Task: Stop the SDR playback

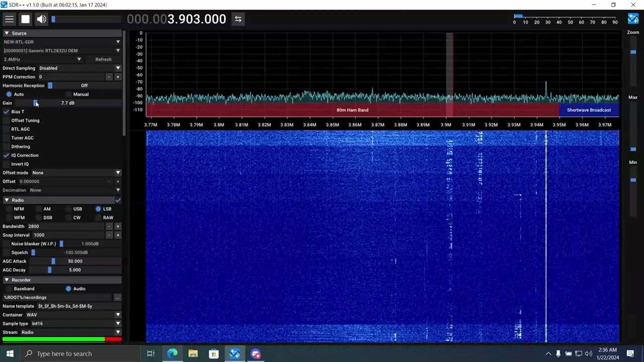Action: (x=25, y=19)
